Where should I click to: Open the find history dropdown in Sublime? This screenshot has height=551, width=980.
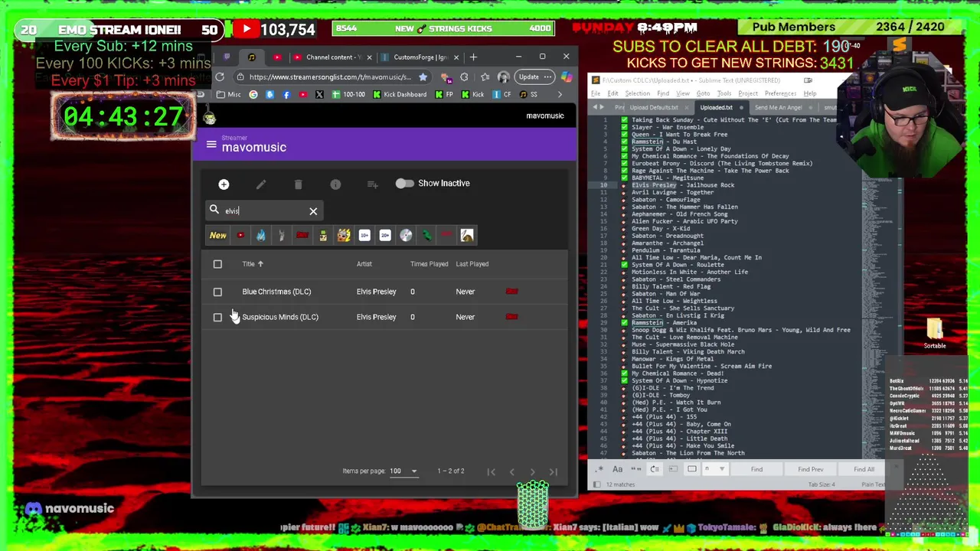pos(721,469)
